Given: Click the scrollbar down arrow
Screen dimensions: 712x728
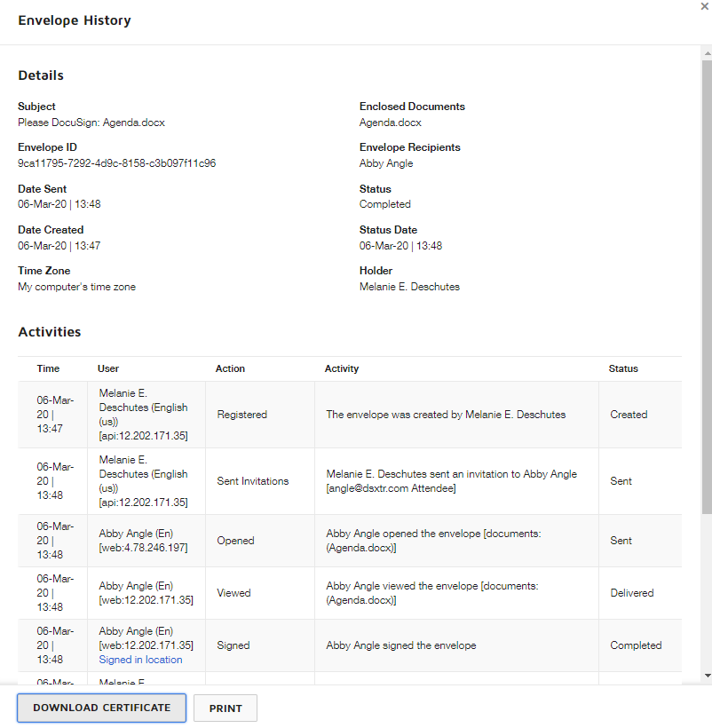Looking at the screenshot, I should 707,676.
